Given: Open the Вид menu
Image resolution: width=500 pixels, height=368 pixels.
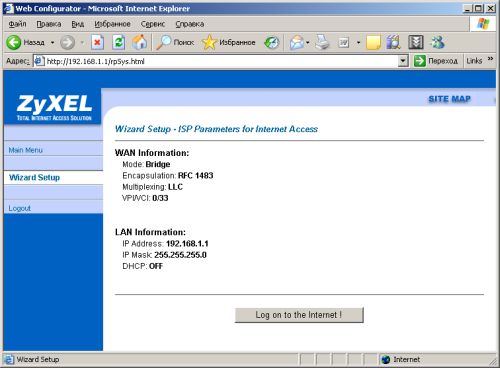Looking at the screenshot, I should click(78, 24).
